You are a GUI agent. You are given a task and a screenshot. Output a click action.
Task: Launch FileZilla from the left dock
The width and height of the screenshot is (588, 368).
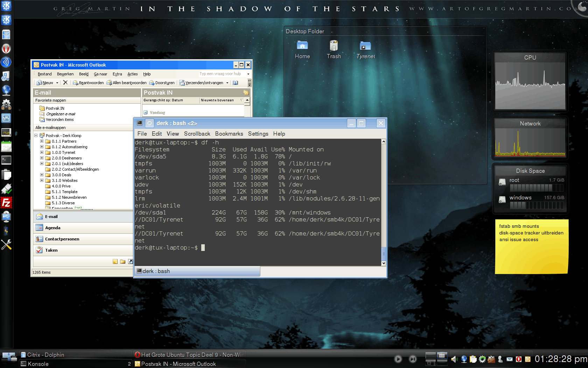6,203
